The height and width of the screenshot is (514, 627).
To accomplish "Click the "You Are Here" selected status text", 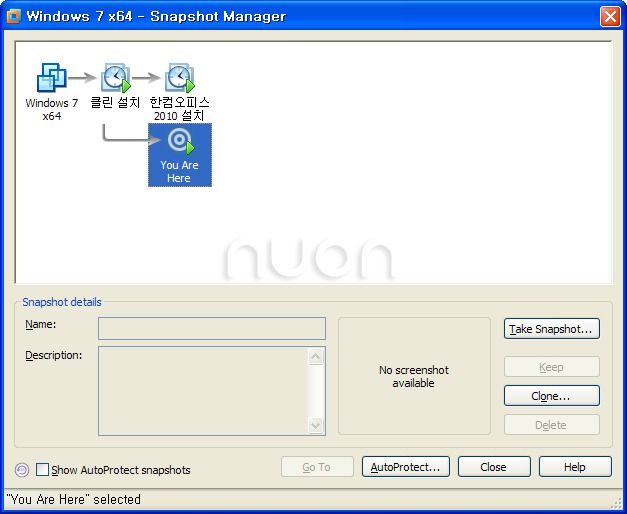I will click(x=74, y=499).
